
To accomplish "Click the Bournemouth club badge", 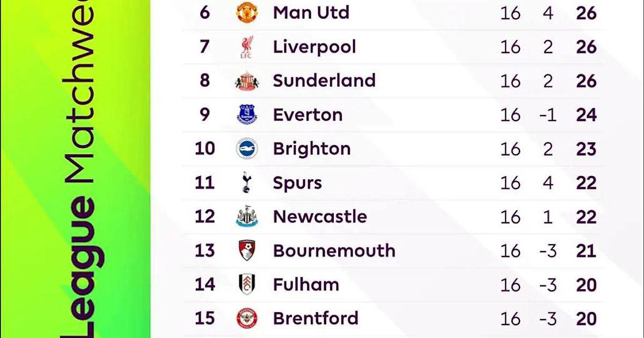I will tap(247, 251).
